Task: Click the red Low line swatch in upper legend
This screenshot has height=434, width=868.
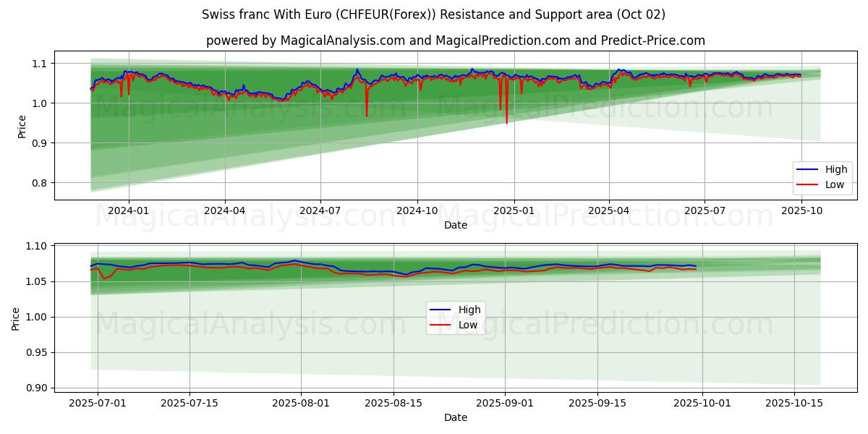Action: (807, 184)
